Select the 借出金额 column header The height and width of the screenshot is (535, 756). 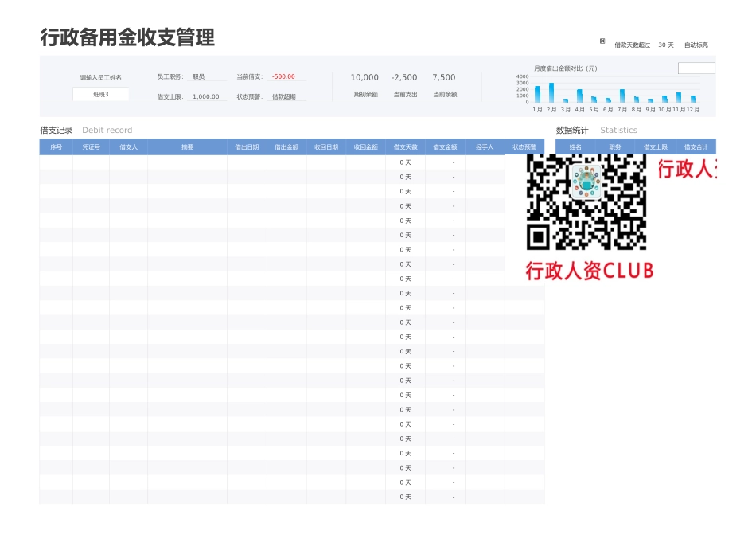coord(286,146)
